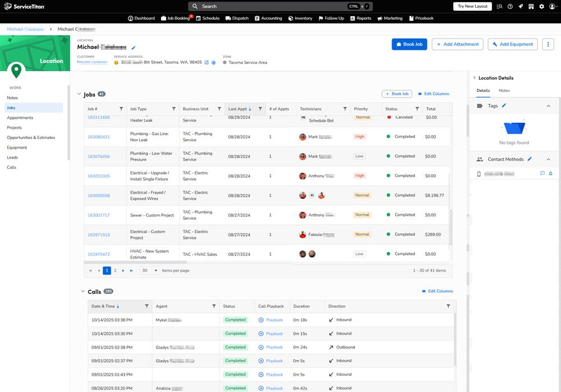561x392 pixels.
Task: Open the settings gear in top bar
Action: point(541,6)
